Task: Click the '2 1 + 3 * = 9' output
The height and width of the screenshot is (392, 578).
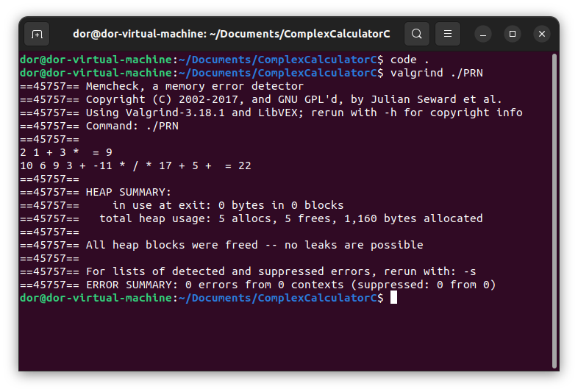Action: [66, 153]
